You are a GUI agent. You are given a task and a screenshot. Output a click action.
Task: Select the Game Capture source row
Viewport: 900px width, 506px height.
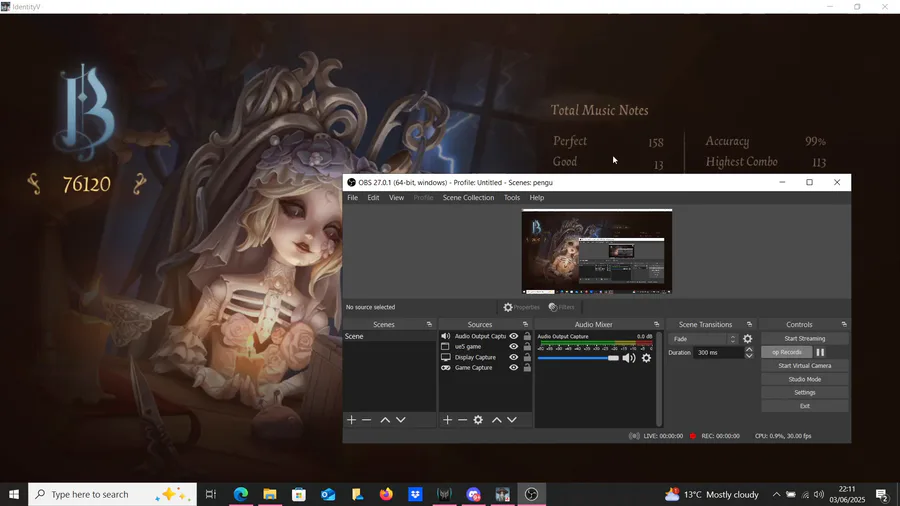(x=485, y=368)
